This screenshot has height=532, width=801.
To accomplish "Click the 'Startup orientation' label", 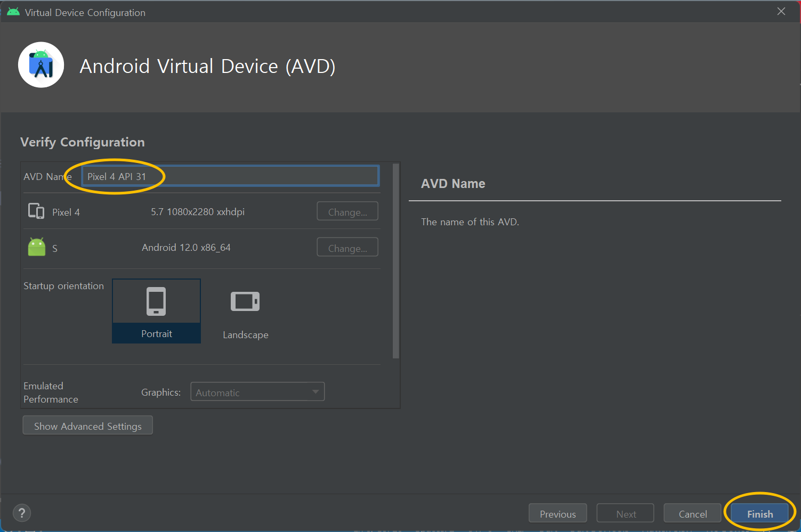I will pyautogui.click(x=63, y=285).
